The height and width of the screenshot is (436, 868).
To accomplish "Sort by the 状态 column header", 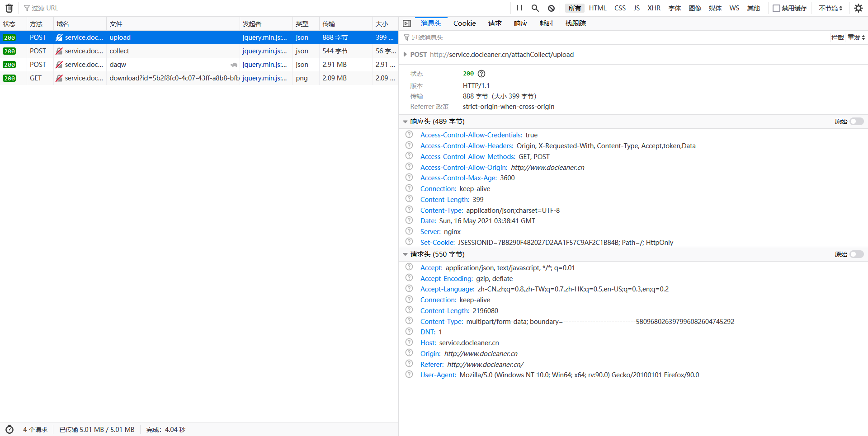I will pyautogui.click(x=13, y=24).
